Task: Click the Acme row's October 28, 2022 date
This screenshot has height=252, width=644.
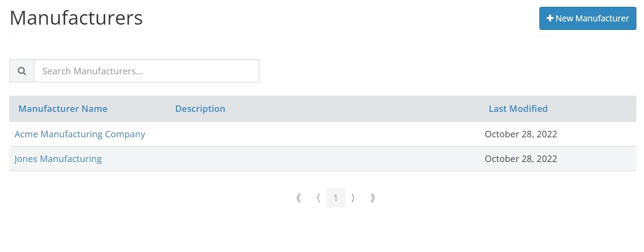Action: [521, 134]
